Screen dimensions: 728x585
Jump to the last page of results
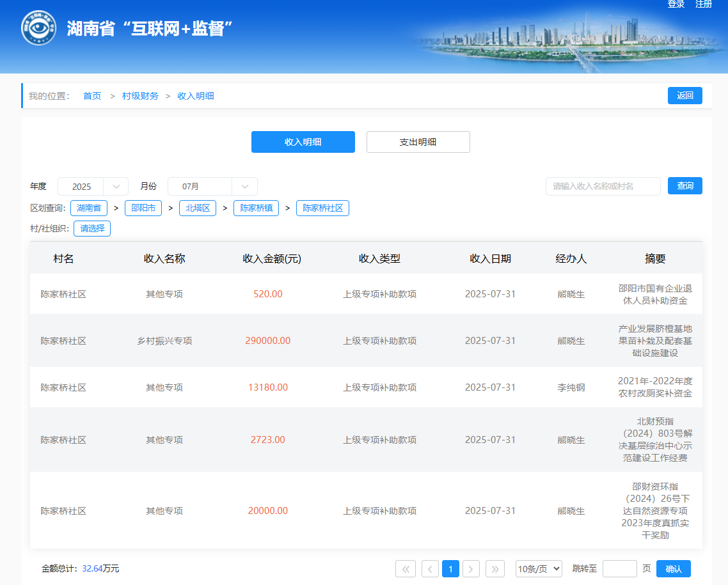(x=495, y=569)
